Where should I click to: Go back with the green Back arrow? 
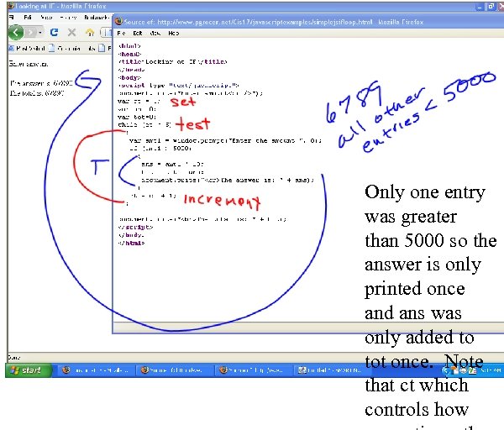16,33
